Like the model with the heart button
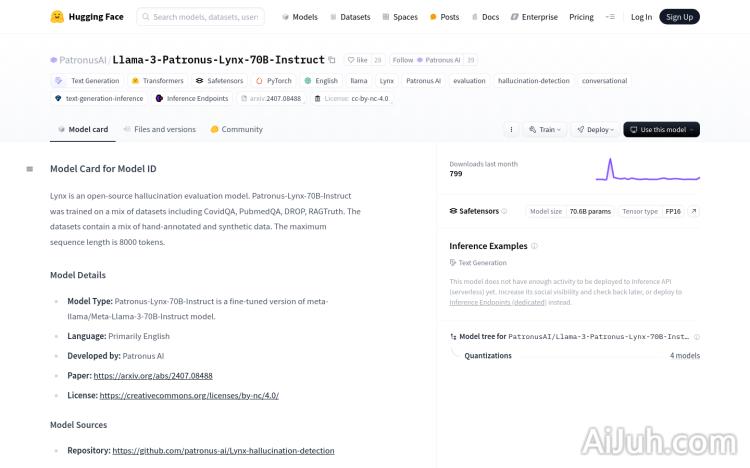 (357, 60)
